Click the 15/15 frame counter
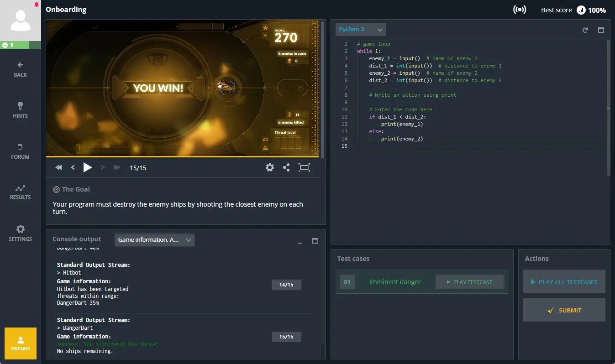The height and width of the screenshot is (364, 615). click(x=138, y=168)
